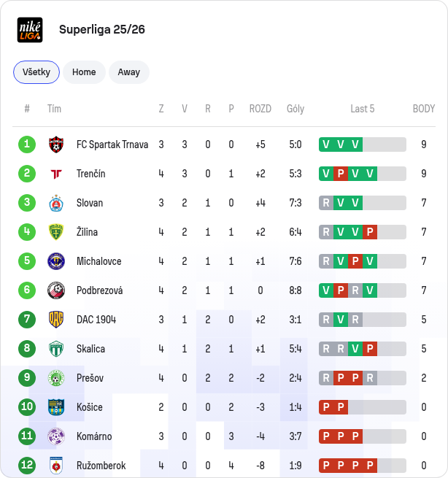Select the DAC 1904 crest
448x478 pixels.
(x=56, y=320)
